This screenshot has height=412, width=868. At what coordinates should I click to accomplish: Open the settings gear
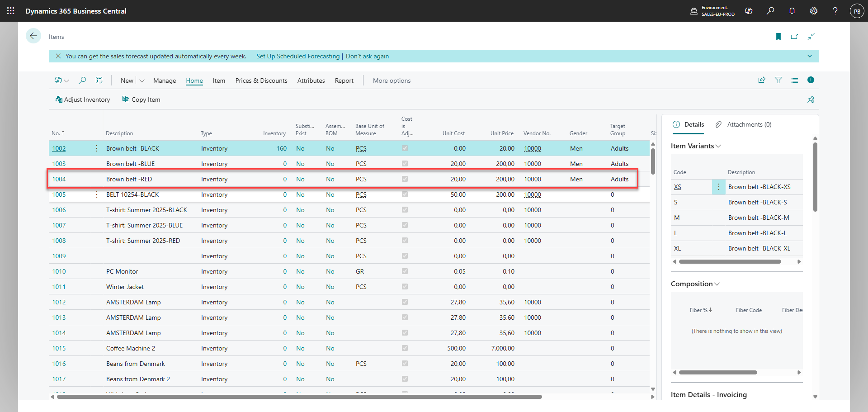pyautogui.click(x=814, y=11)
